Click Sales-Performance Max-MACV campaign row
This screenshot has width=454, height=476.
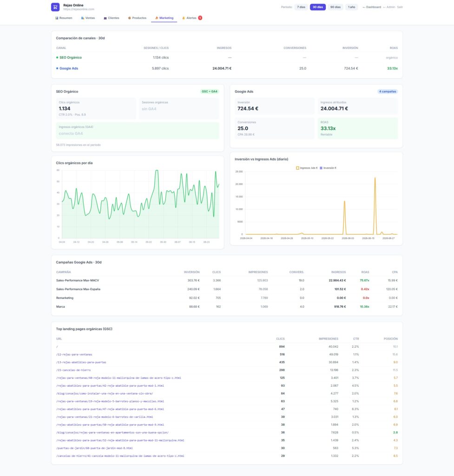click(227, 280)
